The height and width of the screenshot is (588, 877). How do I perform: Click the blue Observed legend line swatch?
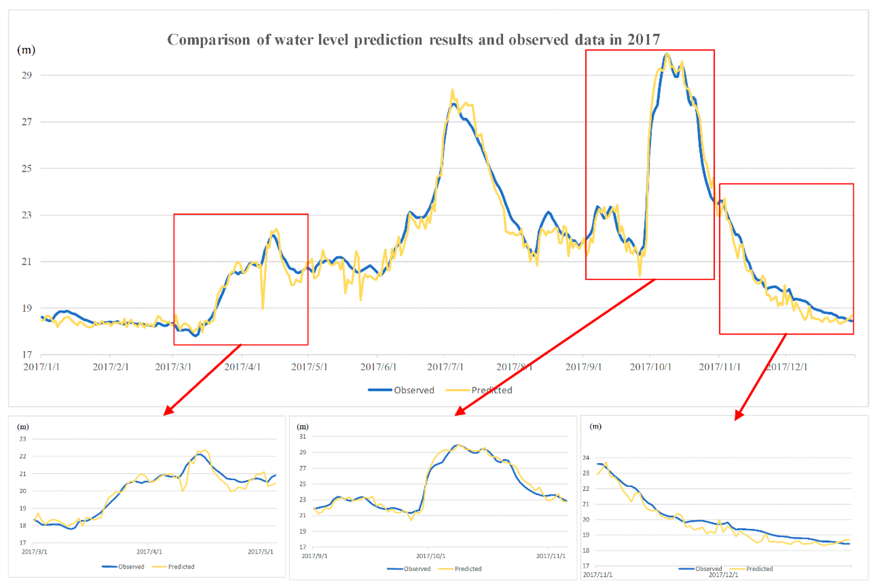tap(380, 390)
